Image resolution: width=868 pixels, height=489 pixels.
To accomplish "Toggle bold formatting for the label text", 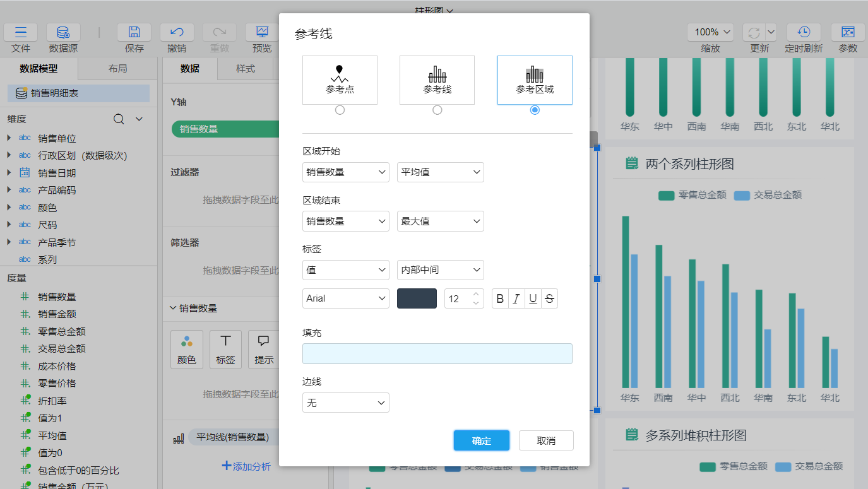I will (x=499, y=298).
